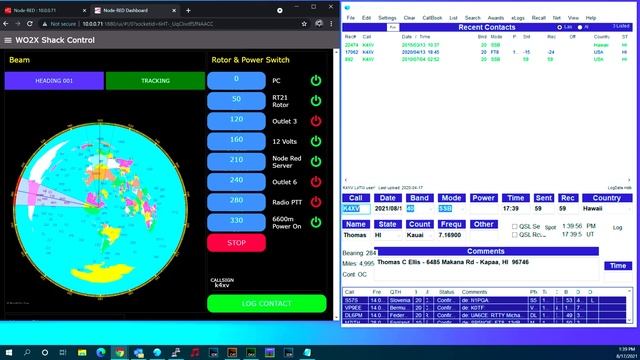Open Windows Start menu
The width and height of the screenshot is (640, 360).
pyautogui.click(x=9, y=352)
